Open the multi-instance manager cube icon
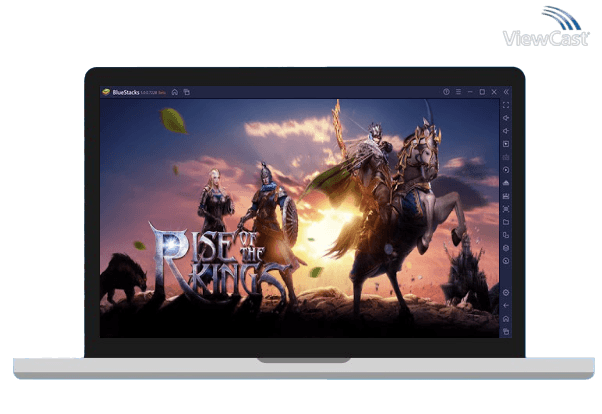 pos(506,248)
